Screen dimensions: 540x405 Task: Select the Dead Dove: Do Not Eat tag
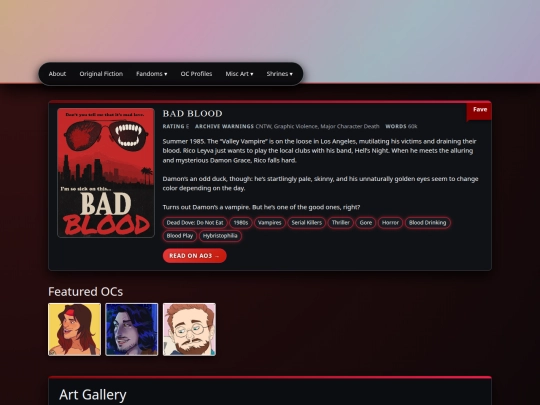[195, 223]
